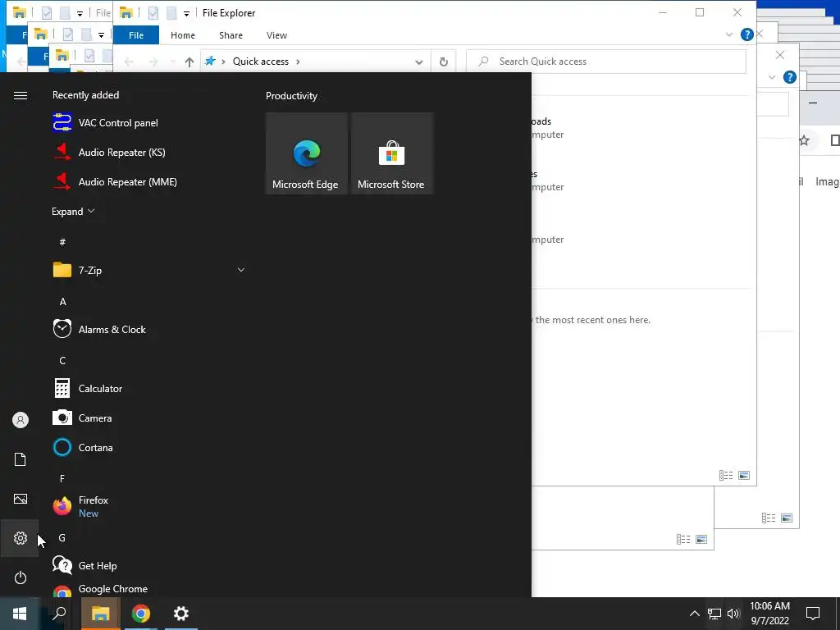Image resolution: width=840 pixels, height=630 pixels.
Task: Click the Microsoft Edge tile
Action: click(307, 153)
